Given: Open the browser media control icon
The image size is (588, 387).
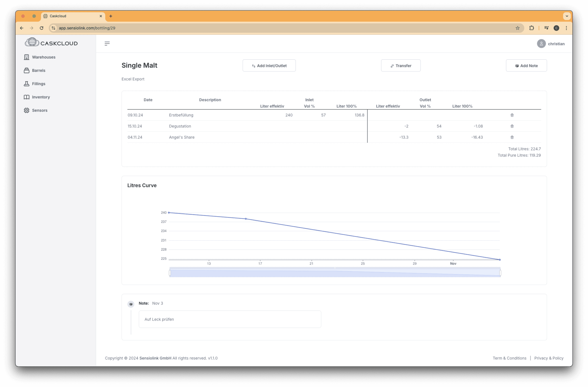Looking at the screenshot, I should [546, 28].
